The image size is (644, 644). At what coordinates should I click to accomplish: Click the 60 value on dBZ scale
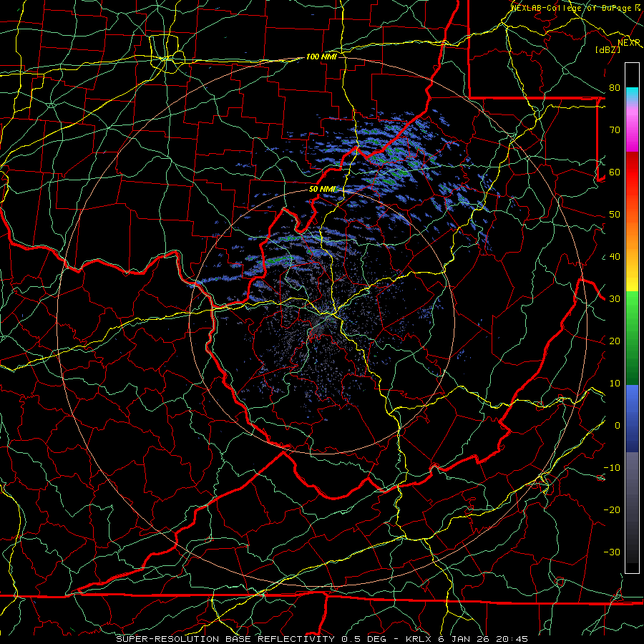coord(615,172)
